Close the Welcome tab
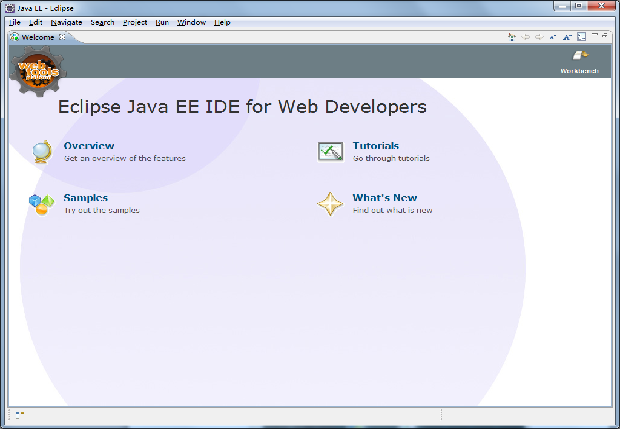The image size is (621, 429). 62,37
